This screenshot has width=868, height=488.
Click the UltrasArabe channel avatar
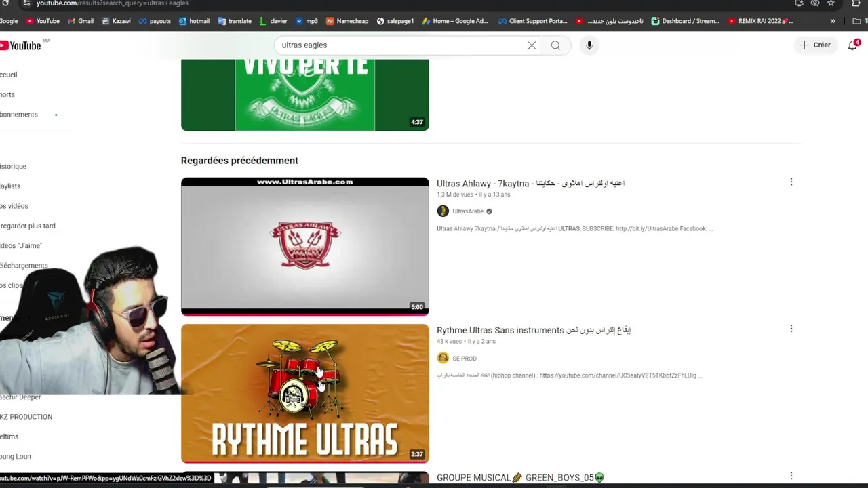click(x=443, y=211)
